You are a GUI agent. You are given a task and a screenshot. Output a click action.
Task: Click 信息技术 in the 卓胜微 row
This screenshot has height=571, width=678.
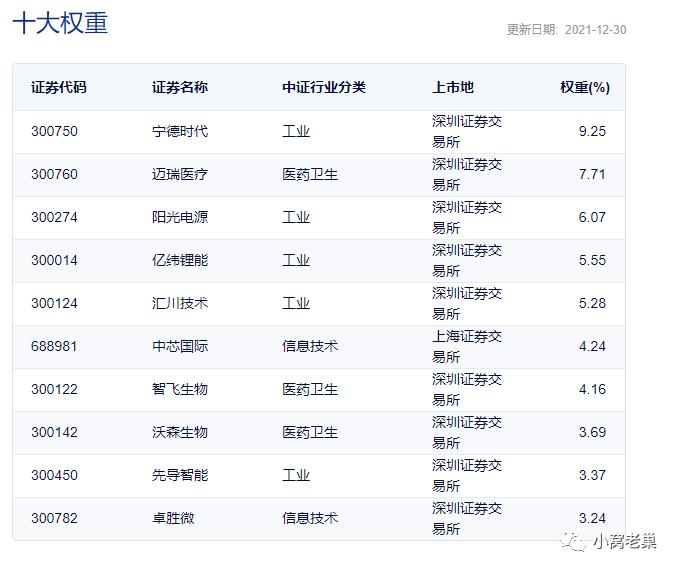310,518
